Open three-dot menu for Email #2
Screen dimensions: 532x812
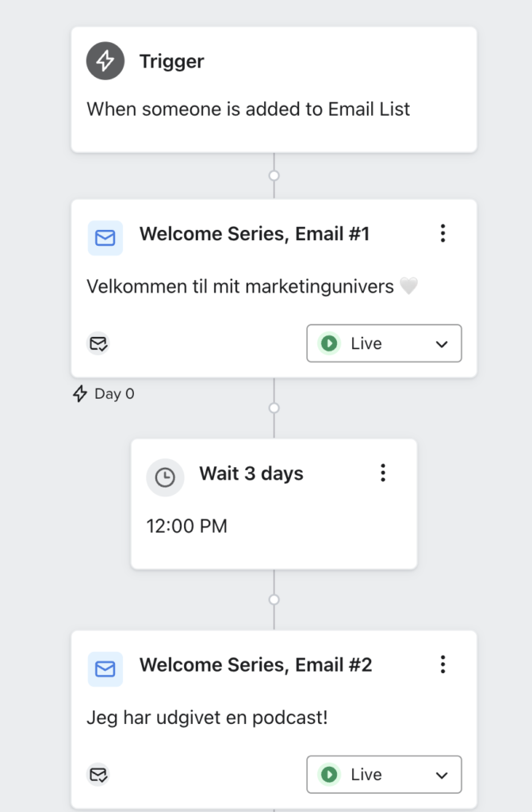click(x=443, y=665)
